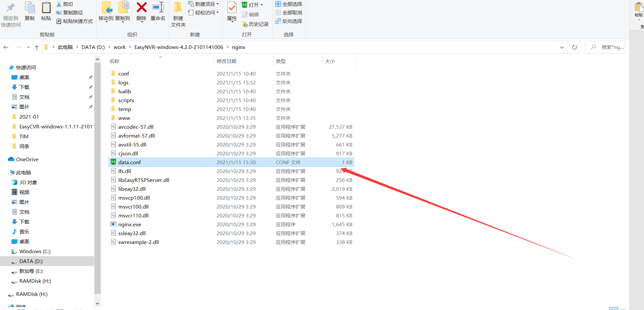The width and height of the screenshot is (644, 310).
Task: Click Select all (全部选择)
Action: (289, 4)
